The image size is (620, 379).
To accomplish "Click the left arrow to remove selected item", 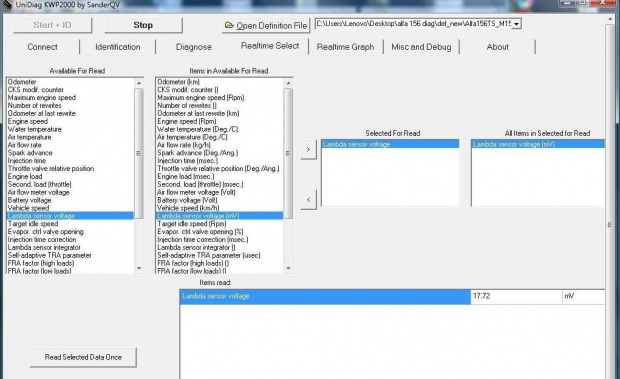I will 308,200.
